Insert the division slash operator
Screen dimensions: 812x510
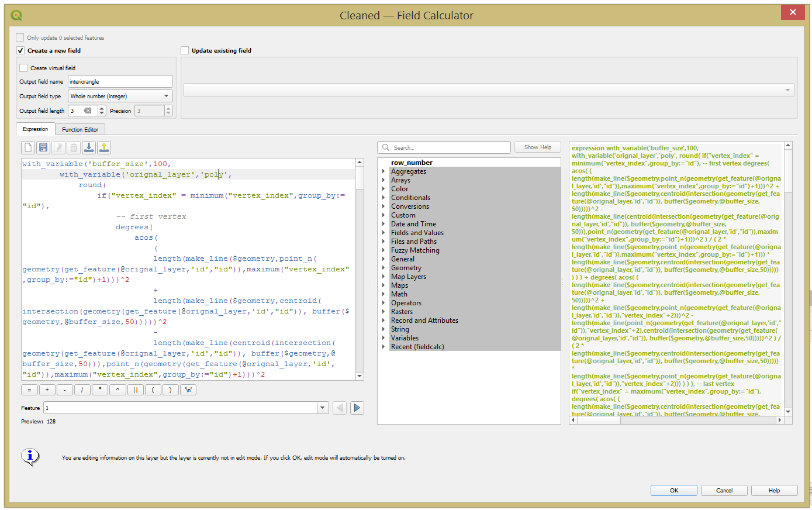[82, 390]
